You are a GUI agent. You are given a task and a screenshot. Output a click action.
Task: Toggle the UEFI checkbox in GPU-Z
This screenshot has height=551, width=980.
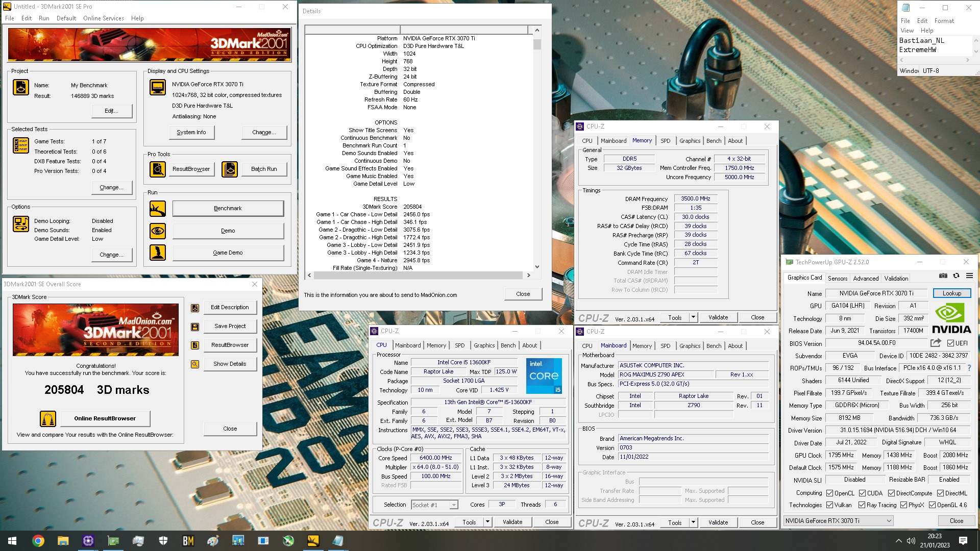point(951,343)
